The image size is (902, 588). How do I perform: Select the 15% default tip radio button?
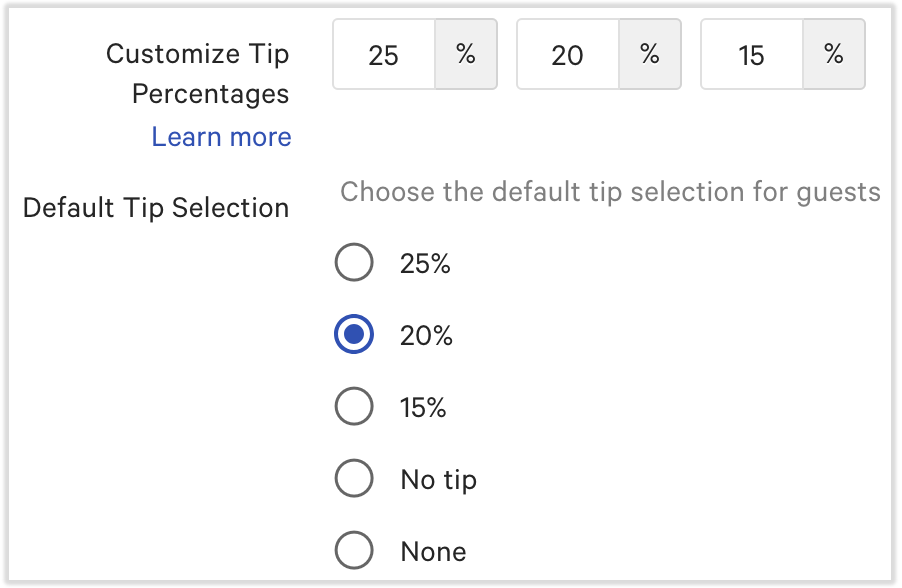pos(353,407)
